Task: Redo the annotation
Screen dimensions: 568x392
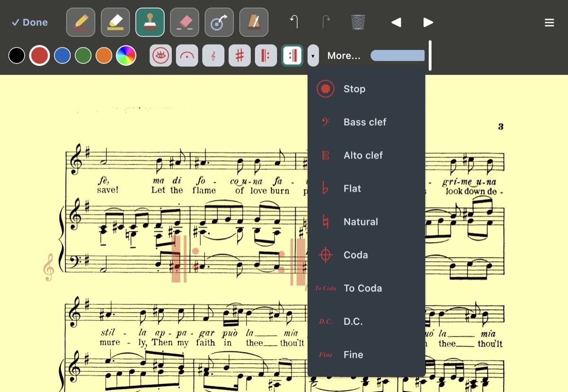Action: [x=326, y=22]
